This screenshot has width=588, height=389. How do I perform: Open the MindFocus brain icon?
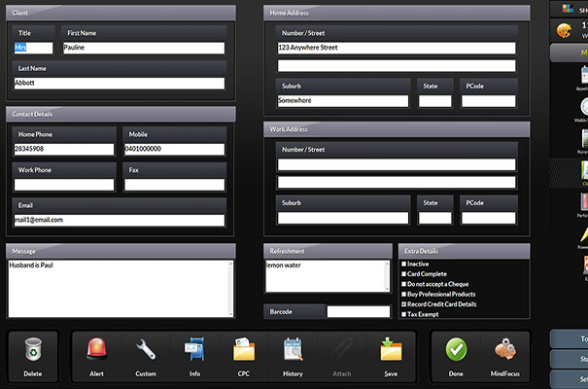[504, 350]
